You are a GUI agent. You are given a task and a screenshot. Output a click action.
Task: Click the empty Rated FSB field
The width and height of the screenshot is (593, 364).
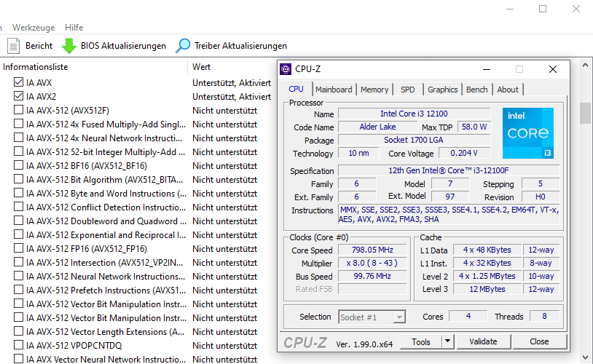click(372, 289)
